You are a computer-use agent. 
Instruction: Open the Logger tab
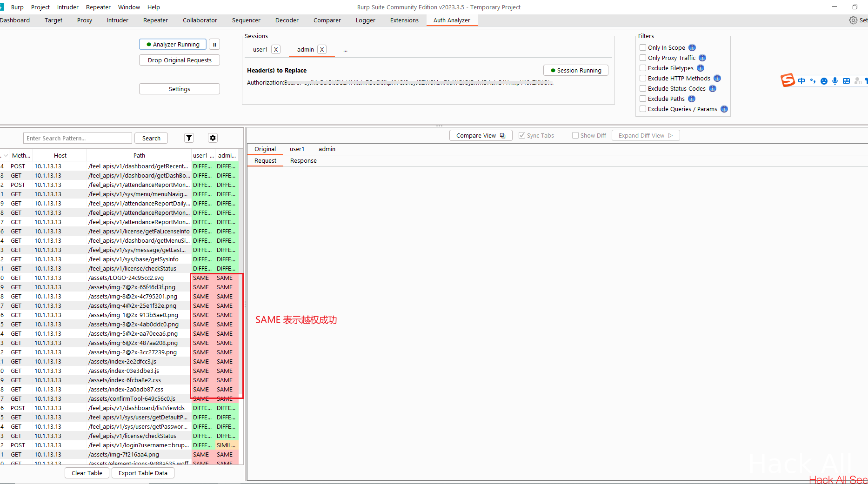[x=366, y=20]
